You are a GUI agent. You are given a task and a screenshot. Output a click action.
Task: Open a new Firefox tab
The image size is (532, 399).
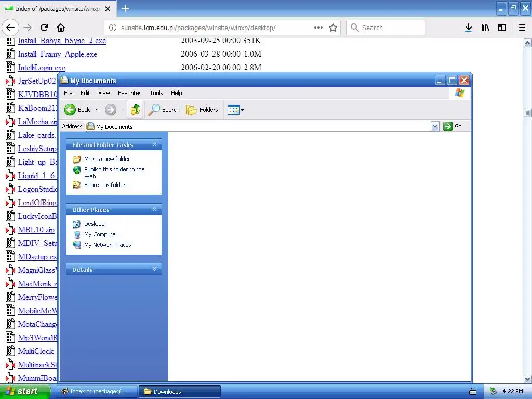coord(125,8)
